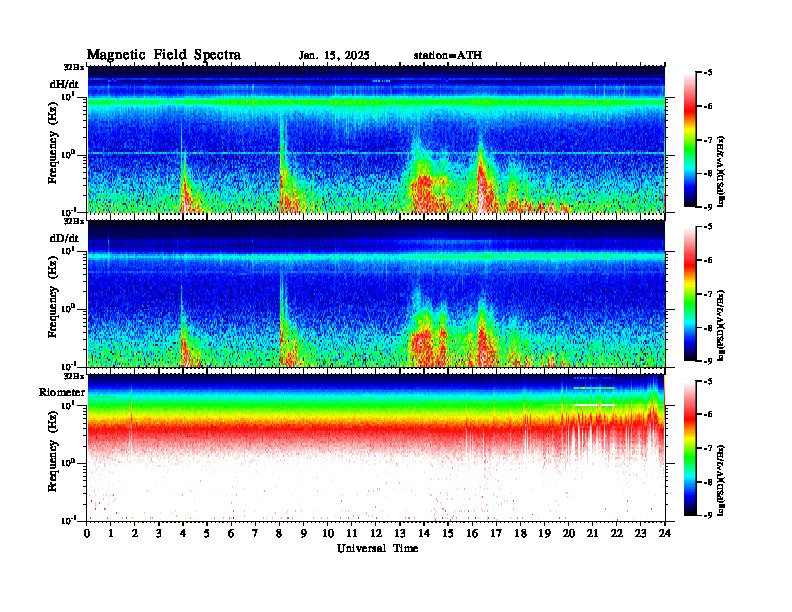Click hour label 18 on the time axis
This screenshot has width=792, height=612.
520,533
